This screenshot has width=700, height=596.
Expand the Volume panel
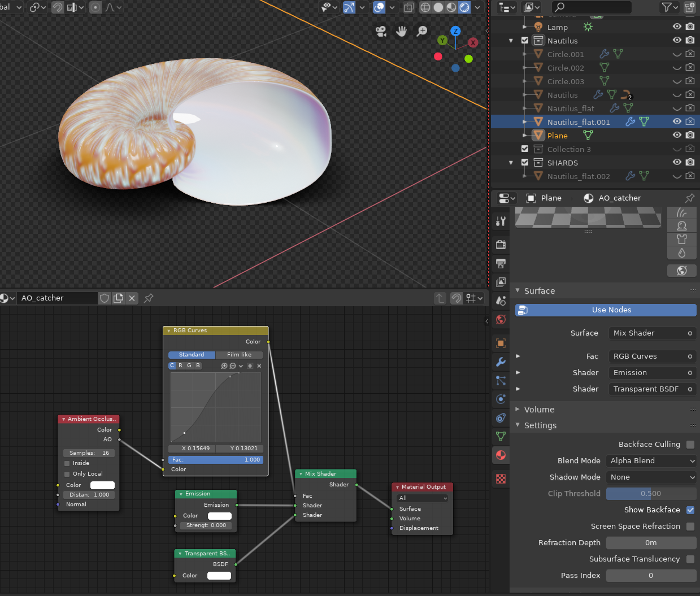coord(518,409)
